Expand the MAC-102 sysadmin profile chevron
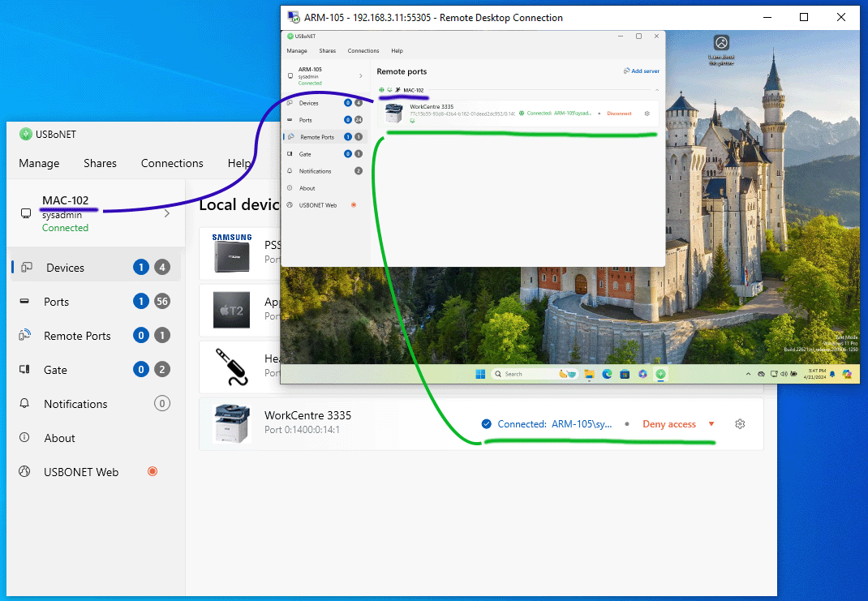The image size is (868, 601). pyautogui.click(x=166, y=213)
